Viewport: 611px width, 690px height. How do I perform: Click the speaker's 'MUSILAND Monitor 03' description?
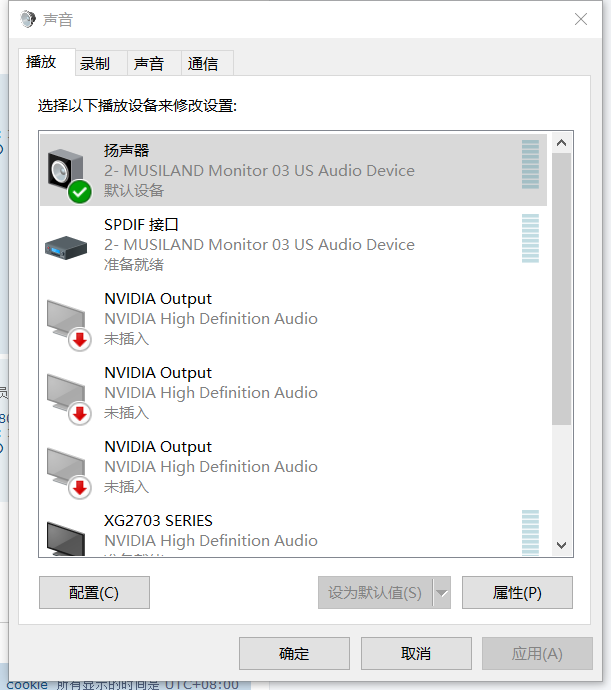coord(259,170)
